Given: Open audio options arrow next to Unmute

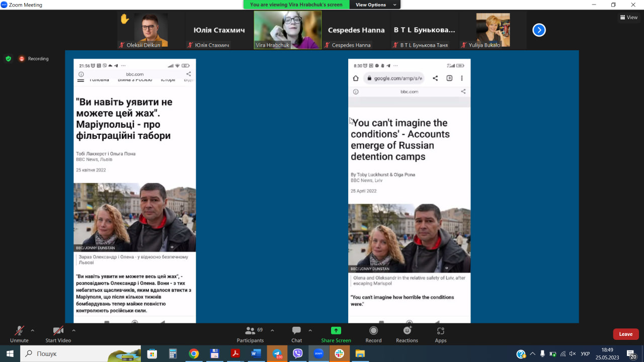Looking at the screenshot, I should point(33,330).
